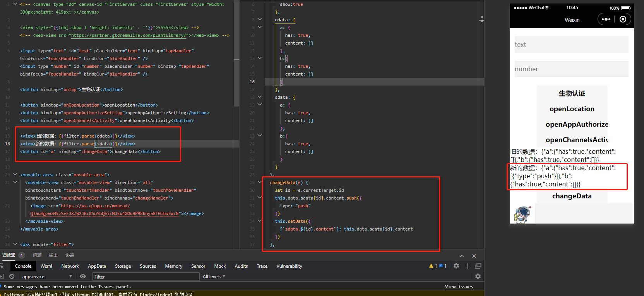Open console settings gear at filter row
This screenshot has height=296, width=644.
pyautogui.click(x=478, y=276)
